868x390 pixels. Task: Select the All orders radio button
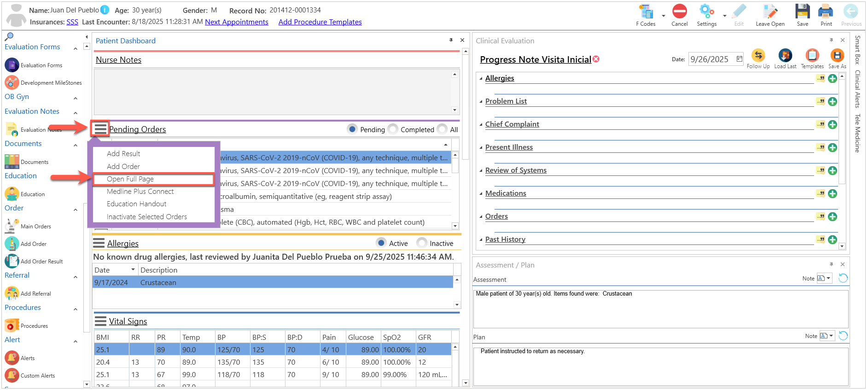pos(442,129)
